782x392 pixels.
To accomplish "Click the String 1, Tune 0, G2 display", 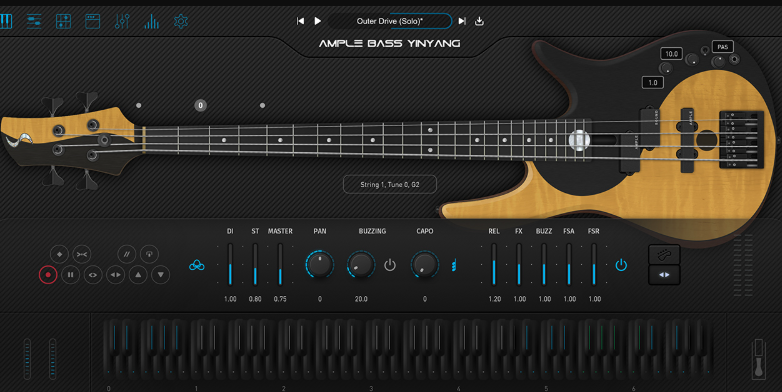I will 390,185.
